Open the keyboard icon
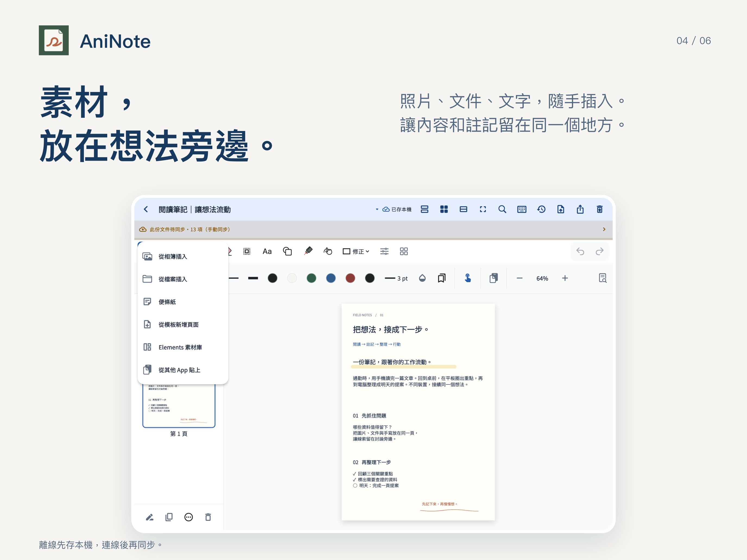Image resolution: width=747 pixels, height=560 pixels. [x=522, y=209]
